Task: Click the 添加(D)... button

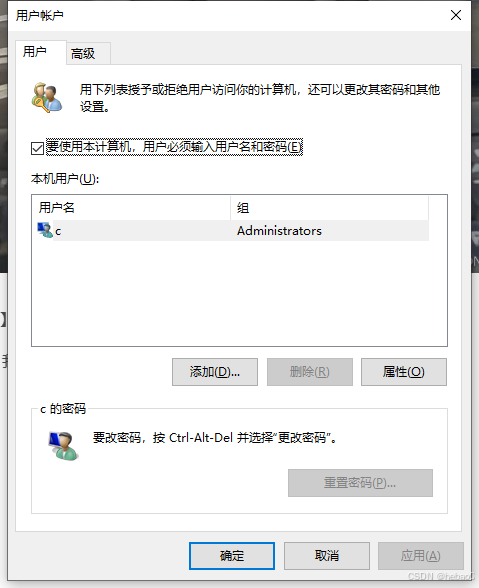Action: (215, 372)
